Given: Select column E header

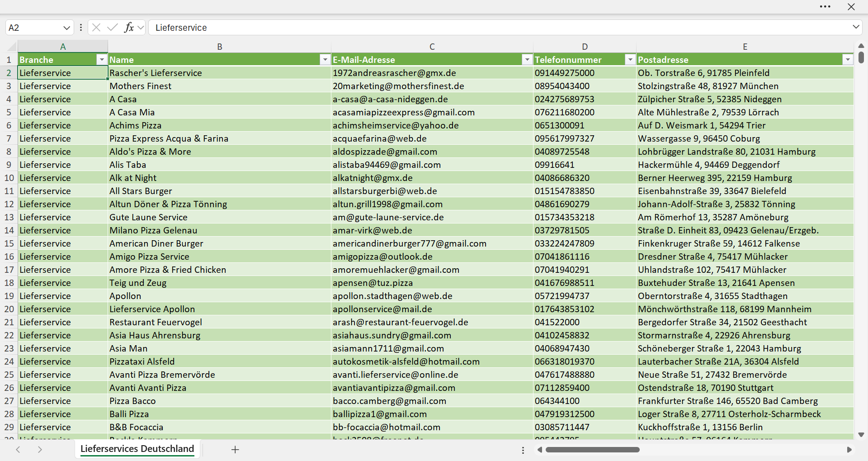Looking at the screenshot, I should [x=745, y=47].
